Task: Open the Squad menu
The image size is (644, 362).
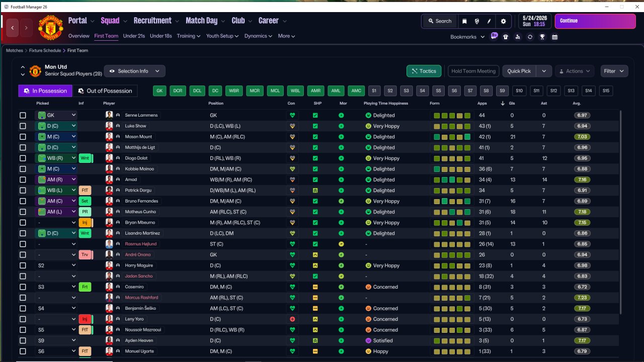Action: click(113, 21)
